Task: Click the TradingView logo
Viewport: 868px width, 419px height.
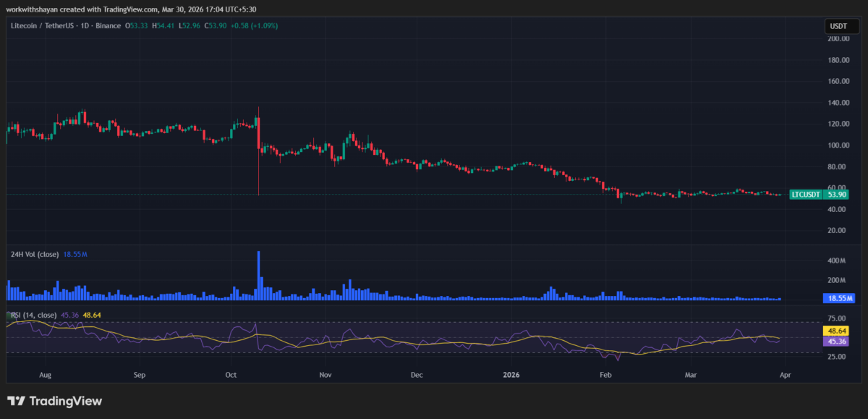Action: pos(54,400)
